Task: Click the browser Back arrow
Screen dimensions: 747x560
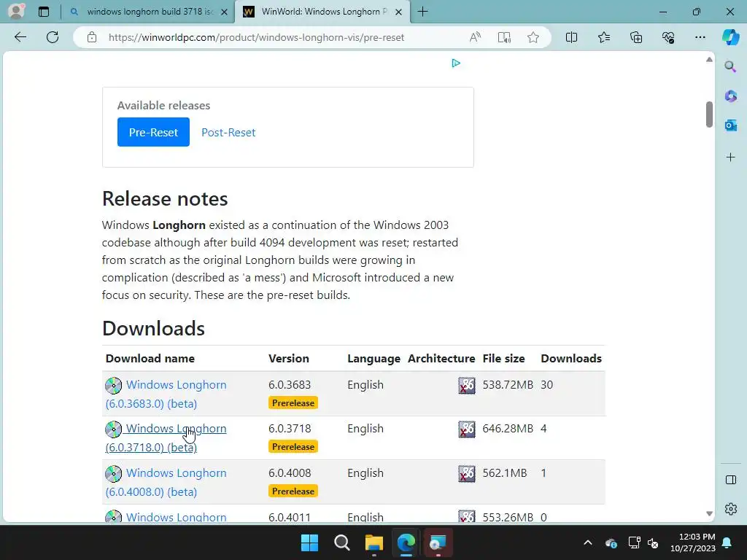Action: pos(20,37)
